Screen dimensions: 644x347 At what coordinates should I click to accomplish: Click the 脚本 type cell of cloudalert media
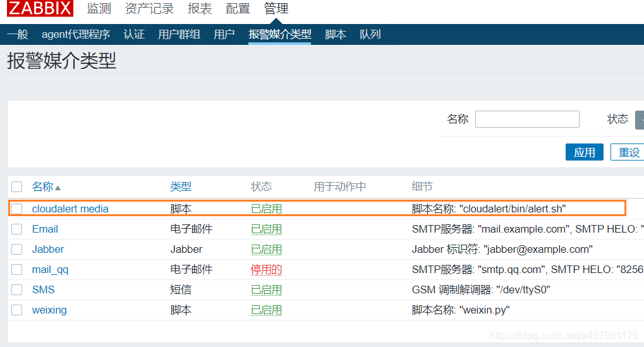tap(181, 209)
